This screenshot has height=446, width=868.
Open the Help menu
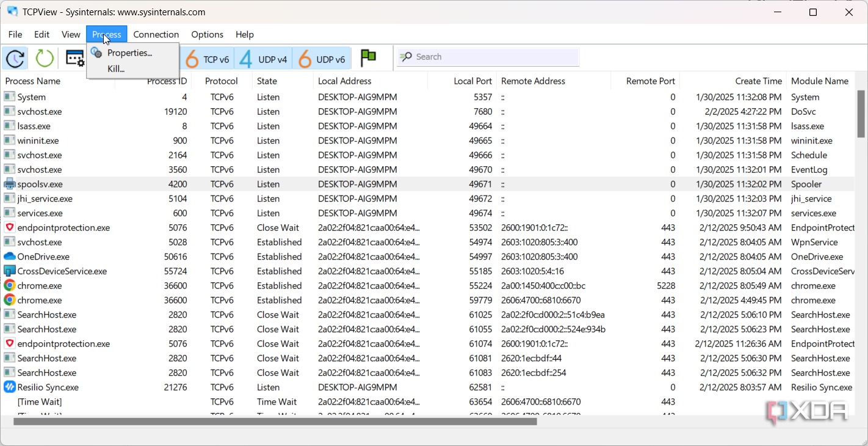coord(245,34)
